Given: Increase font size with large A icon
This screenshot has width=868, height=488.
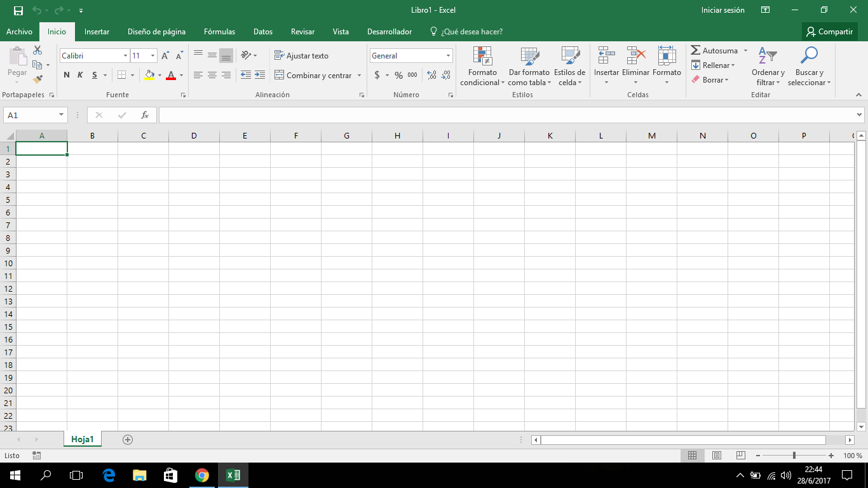Looking at the screenshot, I should pos(165,56).
